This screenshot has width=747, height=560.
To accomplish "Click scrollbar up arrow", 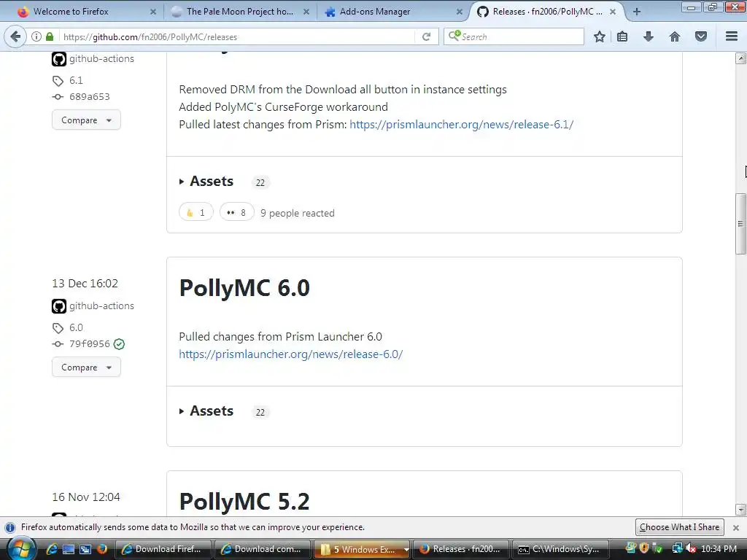I will [x=740, y=58].
